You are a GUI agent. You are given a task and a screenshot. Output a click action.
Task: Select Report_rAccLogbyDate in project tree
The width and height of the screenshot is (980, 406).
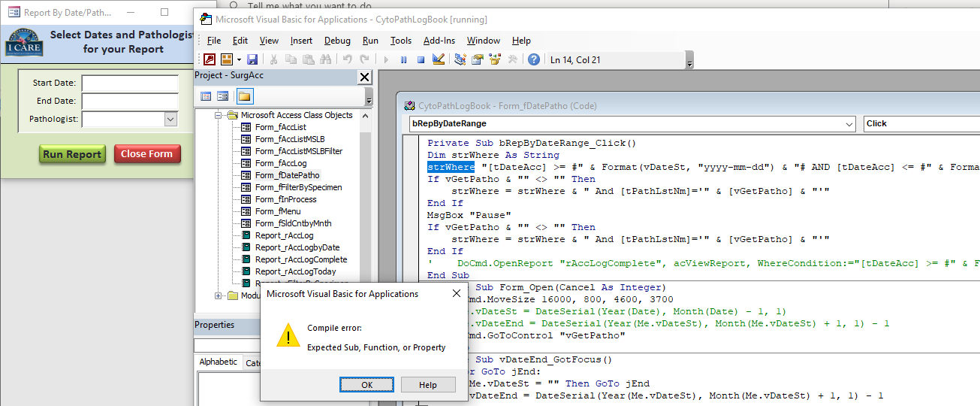tap(297, 247)
